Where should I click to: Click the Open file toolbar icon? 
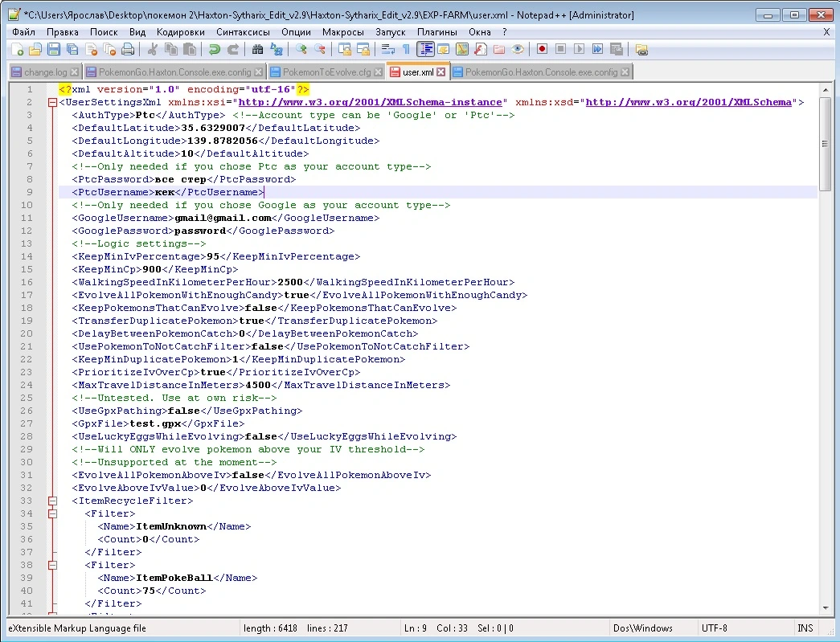[35, 50]
